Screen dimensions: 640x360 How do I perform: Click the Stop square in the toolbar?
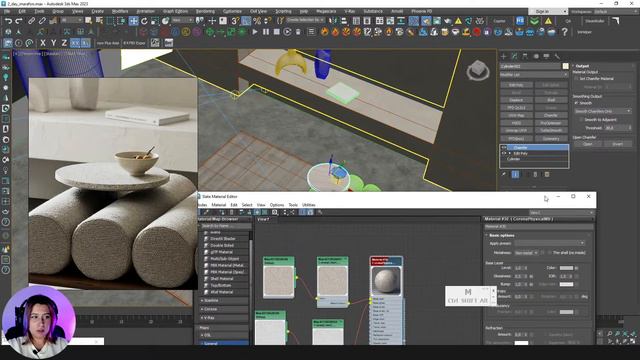pyautogui.click(x=277, y=31)
